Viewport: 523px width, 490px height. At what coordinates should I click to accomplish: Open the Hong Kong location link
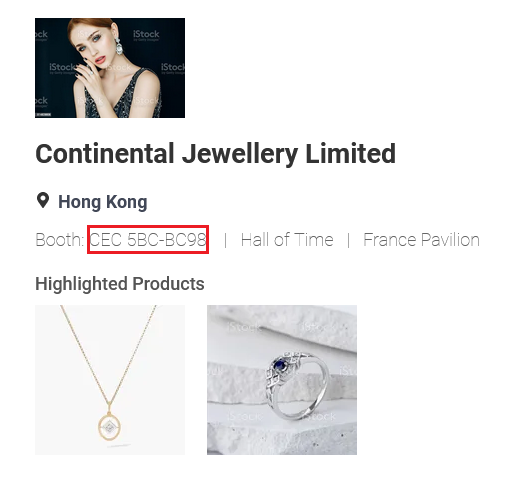pos(103,202)
